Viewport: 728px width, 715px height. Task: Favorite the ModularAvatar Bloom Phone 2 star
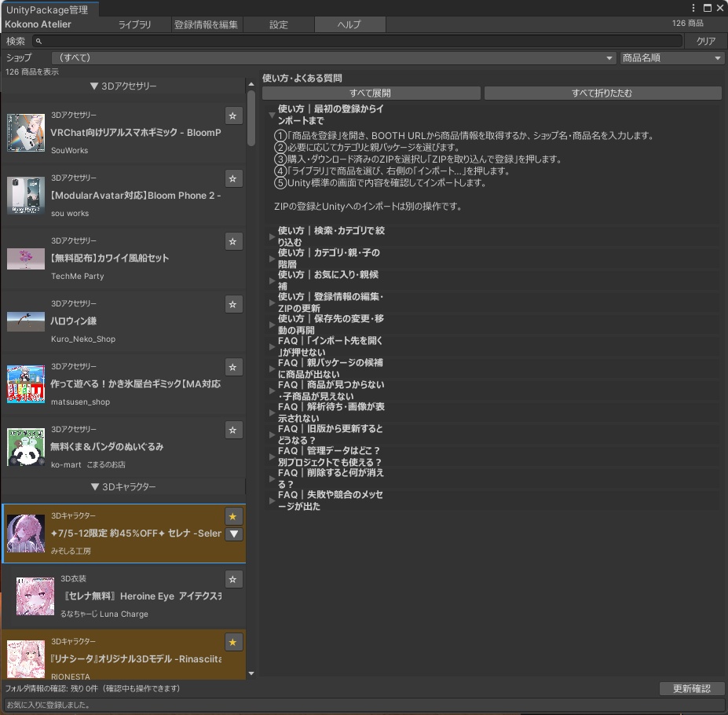(233, 178)
